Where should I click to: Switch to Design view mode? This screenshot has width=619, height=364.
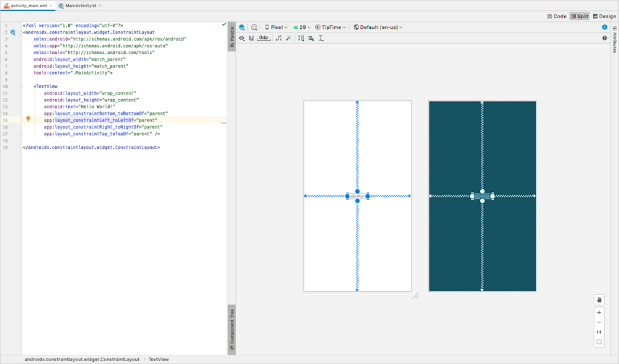[605, 16]
